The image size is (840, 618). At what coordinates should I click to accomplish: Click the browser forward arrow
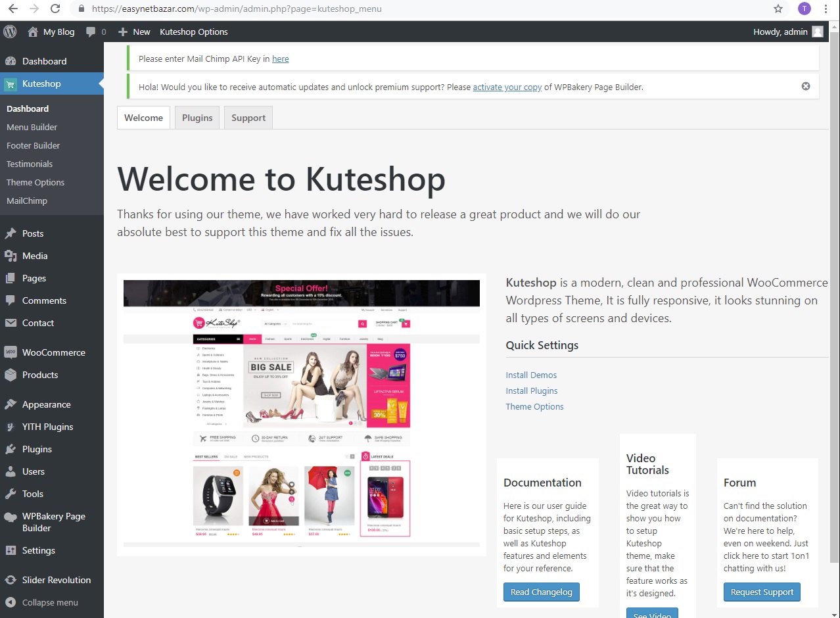pos(34,9)
